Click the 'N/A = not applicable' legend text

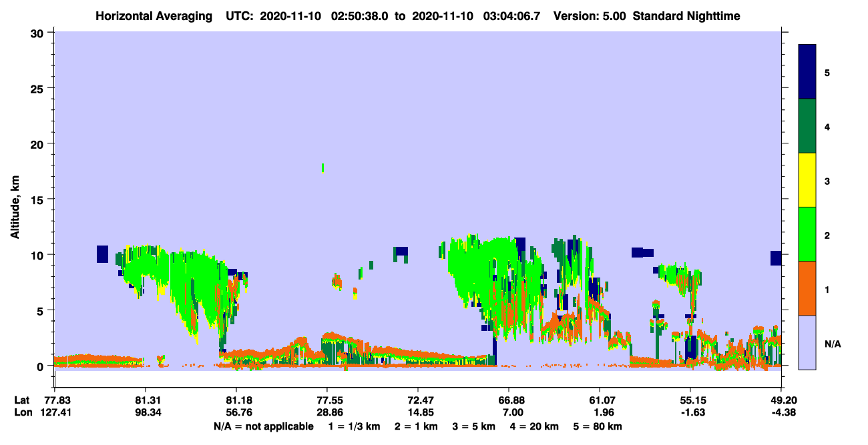click(264, 426)
